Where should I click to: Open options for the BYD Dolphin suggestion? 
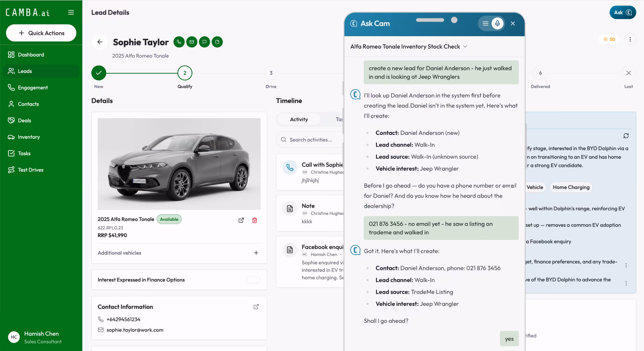point(626,283)
